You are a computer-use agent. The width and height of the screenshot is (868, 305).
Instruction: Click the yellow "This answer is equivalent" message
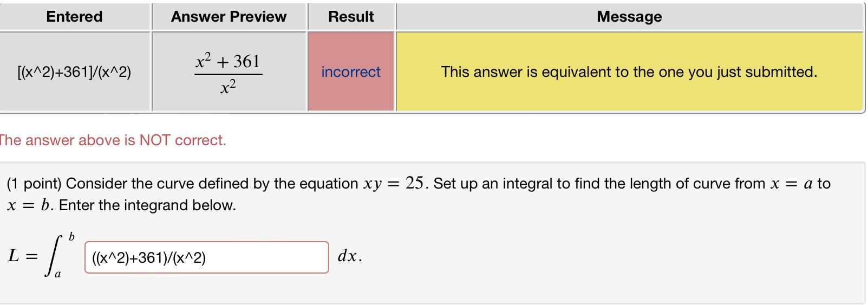pyautogui.click(x=629, y=72)
